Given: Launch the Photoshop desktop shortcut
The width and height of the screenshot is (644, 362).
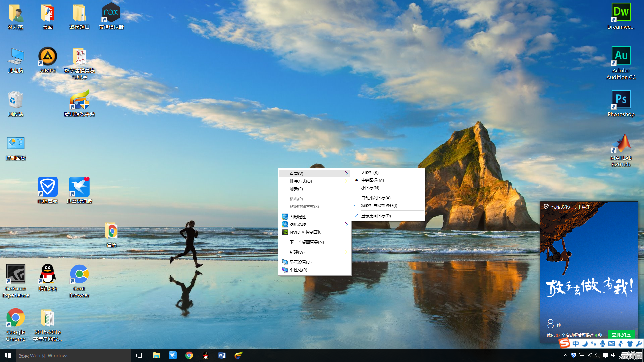Looking at the screenshot, I should [x=621, y=100].
